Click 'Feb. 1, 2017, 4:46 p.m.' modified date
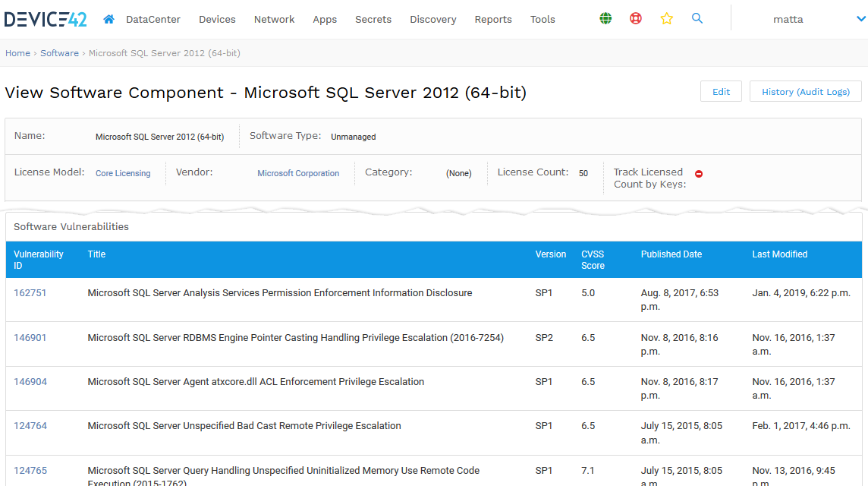The height and width of the screenshot is (486, 868). tap(801, 426)
